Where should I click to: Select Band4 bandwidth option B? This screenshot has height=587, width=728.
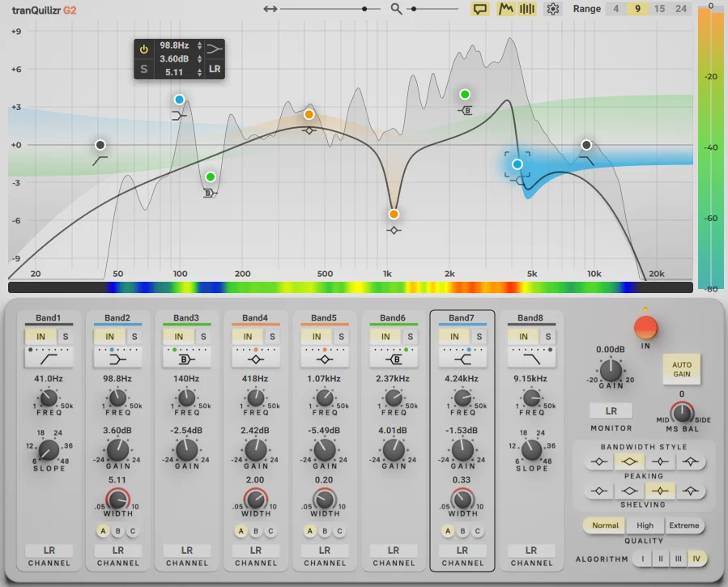click(256, 531)
